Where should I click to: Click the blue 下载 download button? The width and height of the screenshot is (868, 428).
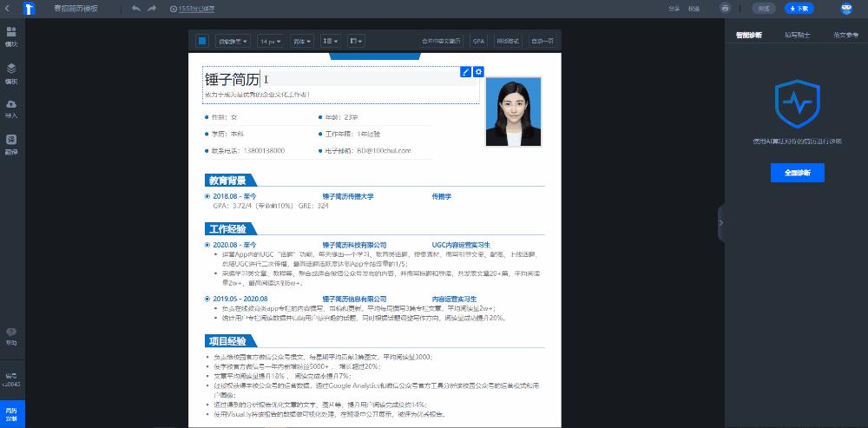[x=799, y=8]
